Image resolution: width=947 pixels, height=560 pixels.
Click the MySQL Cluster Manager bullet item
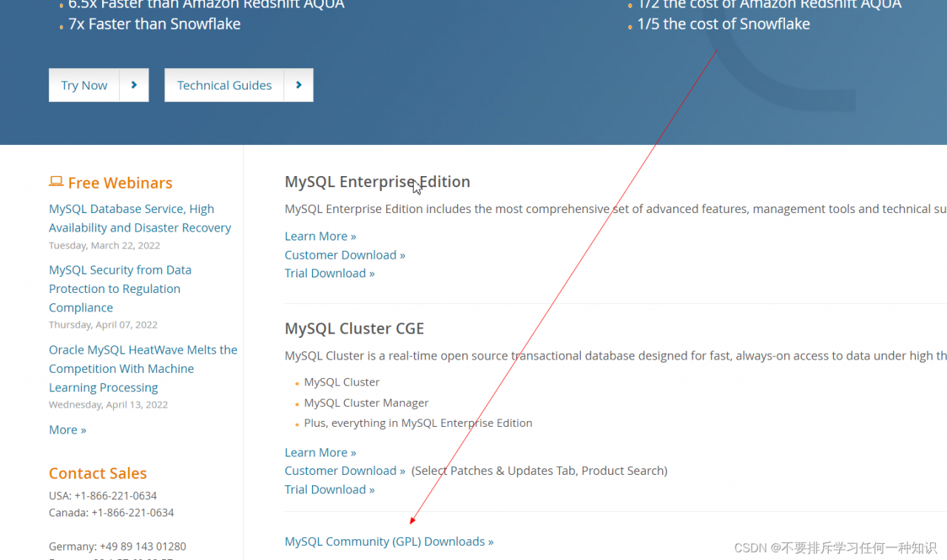coord(366,403)
